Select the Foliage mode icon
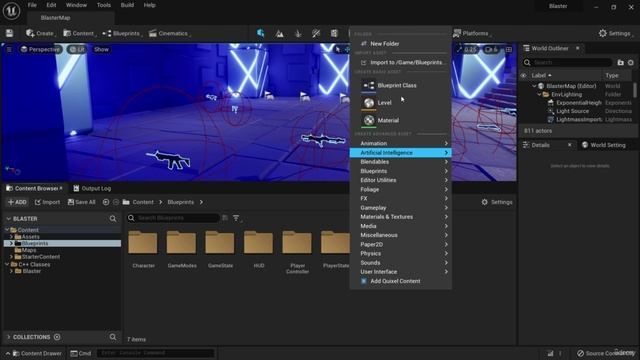 (298, 33)
